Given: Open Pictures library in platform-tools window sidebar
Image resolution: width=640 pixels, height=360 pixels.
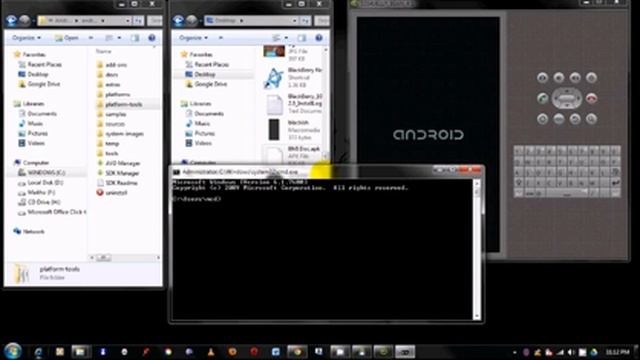Looking at the screenshot, I should coord(33,133).
